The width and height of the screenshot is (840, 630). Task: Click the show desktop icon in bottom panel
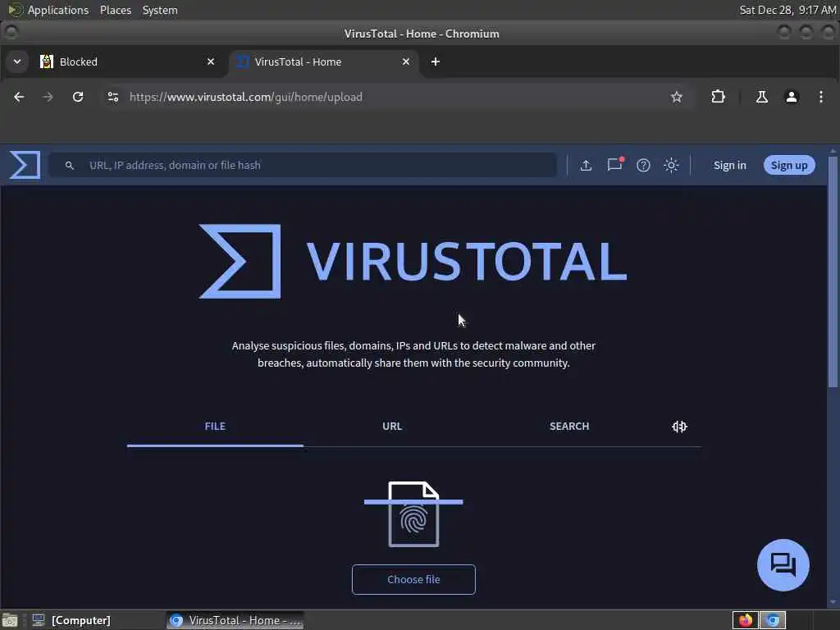click(x=10, y=620)
